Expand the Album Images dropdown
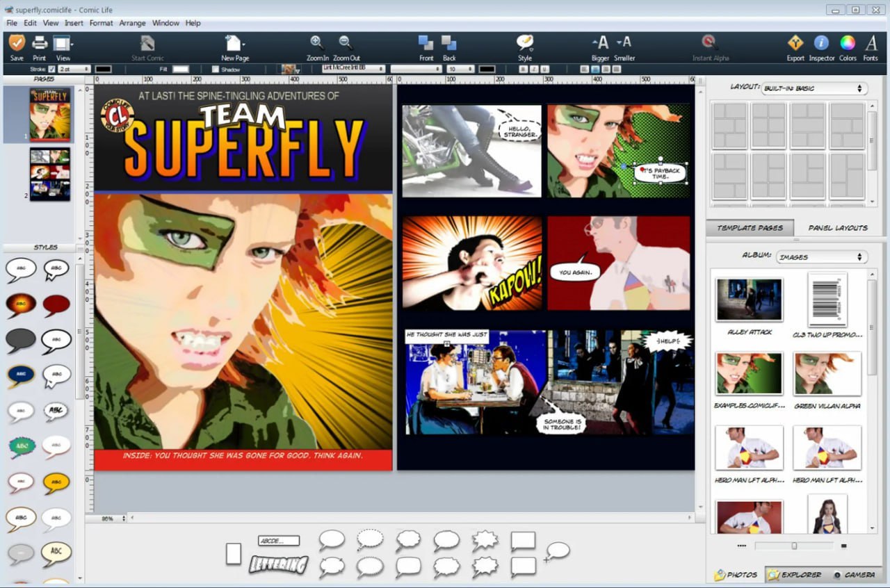The height and width of the screenshot is (588, 890). pyautogui.click(x=821, y=257)
